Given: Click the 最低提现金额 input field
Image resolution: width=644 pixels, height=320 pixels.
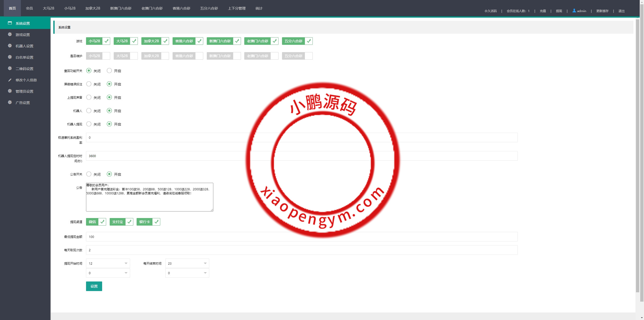Looking at the screenshot, I should coord(302,237).
